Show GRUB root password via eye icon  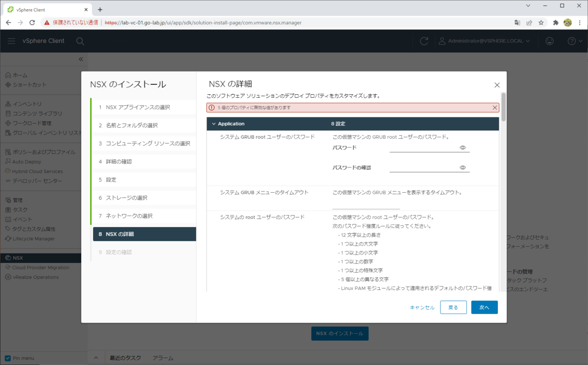point(463,148)
